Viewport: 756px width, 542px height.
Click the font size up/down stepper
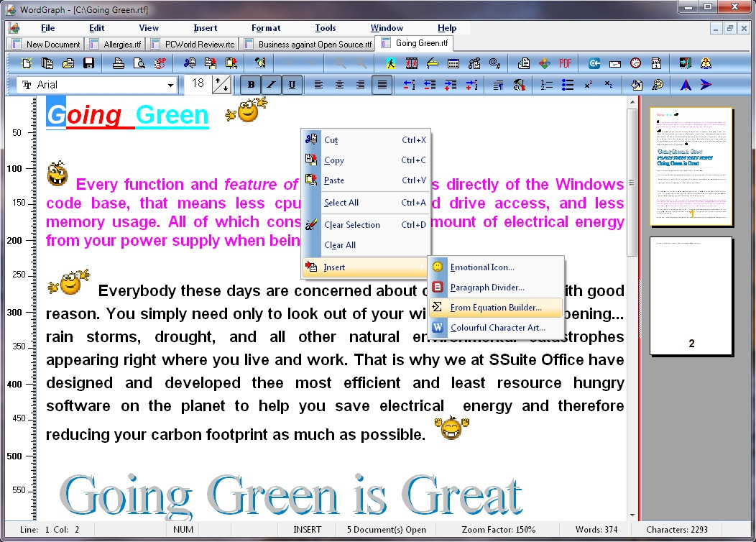pos(221,85)
